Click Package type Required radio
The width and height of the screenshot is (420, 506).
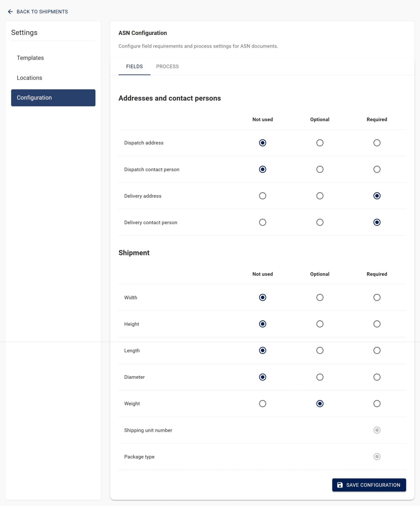click(x=377, y=457)
